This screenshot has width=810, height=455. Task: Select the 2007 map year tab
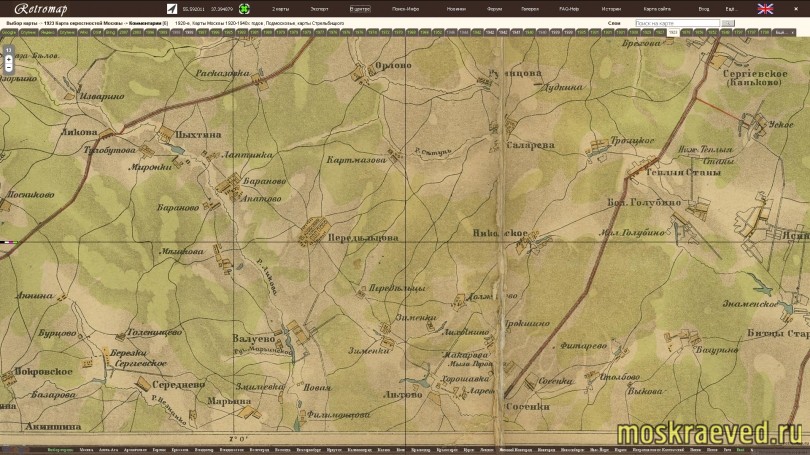(124, 32)
